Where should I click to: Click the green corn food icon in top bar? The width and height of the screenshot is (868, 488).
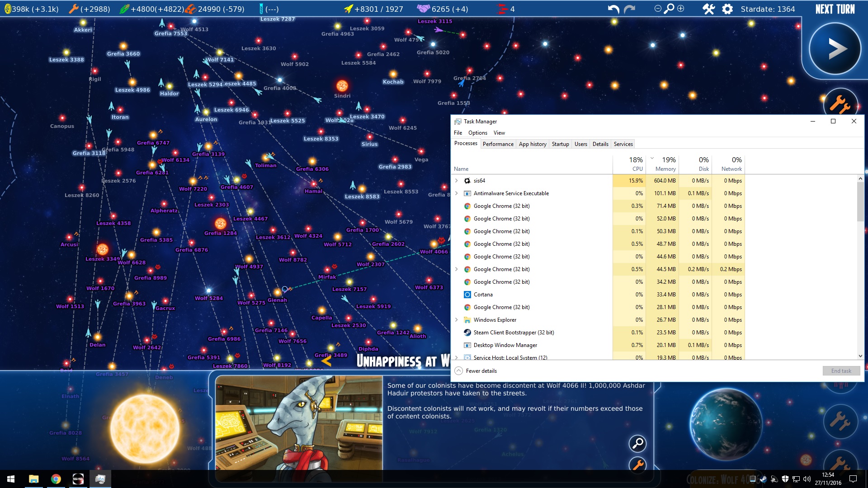(124, 9)
